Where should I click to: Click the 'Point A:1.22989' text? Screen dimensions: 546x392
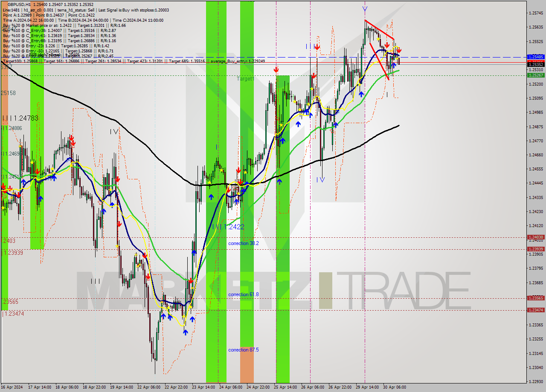[x=17, y=15]
